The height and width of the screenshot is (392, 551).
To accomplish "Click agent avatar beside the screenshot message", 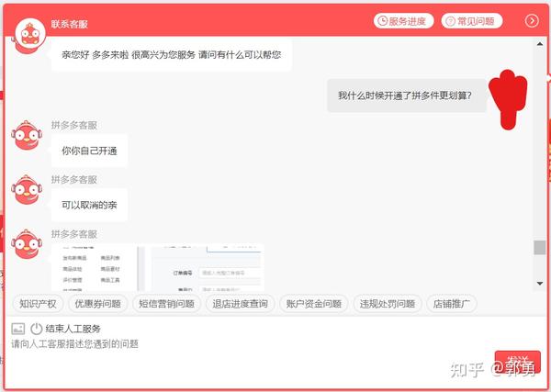I will point(27,244).
